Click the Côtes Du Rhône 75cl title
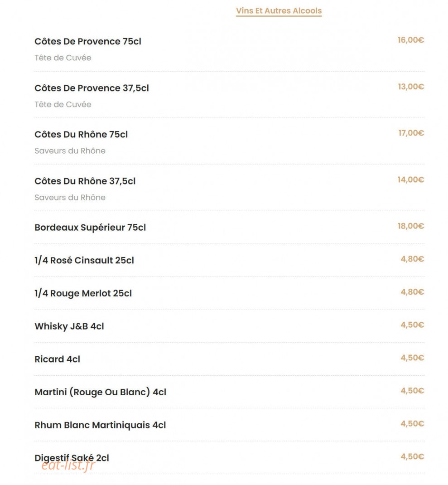448x485 pixels. point(82,135)
